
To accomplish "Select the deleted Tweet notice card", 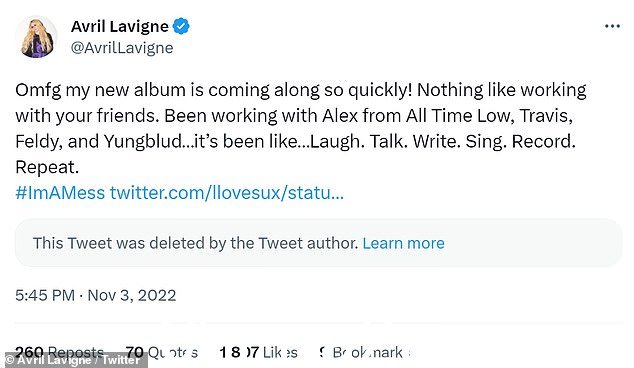I will pyautogui.click(x=318, y=243).
